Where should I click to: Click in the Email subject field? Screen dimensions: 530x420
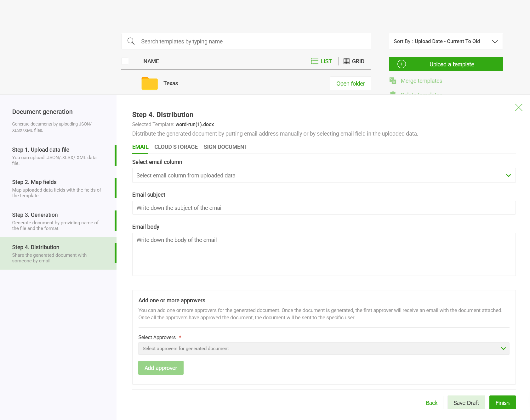(324, 208)
